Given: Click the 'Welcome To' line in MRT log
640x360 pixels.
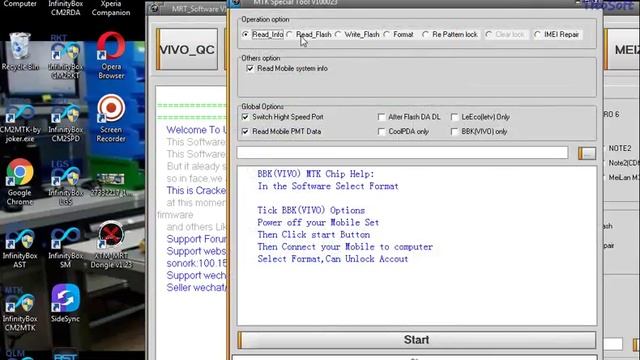Looking at the screenshot, I should pyautogui.click(x=196, y=130).
